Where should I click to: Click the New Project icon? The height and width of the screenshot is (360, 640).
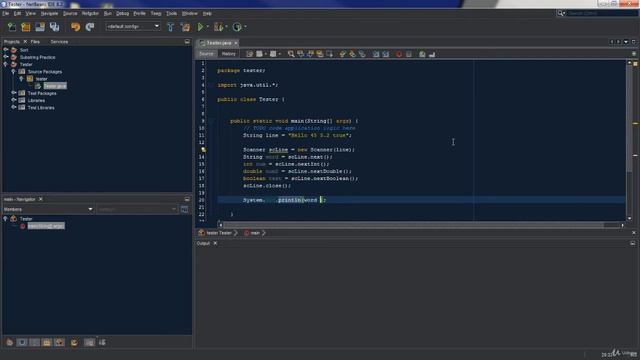[x=26, y=27]
